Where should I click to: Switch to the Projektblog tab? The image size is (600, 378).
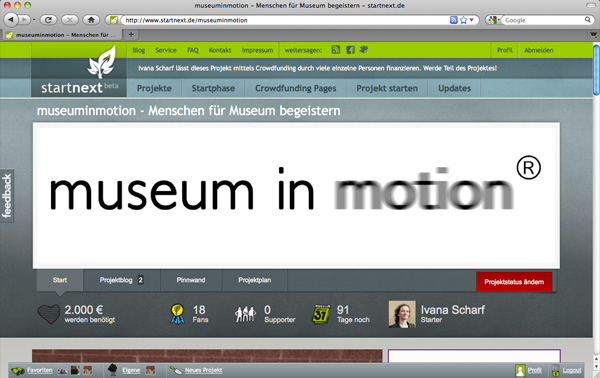coord(121,280)
